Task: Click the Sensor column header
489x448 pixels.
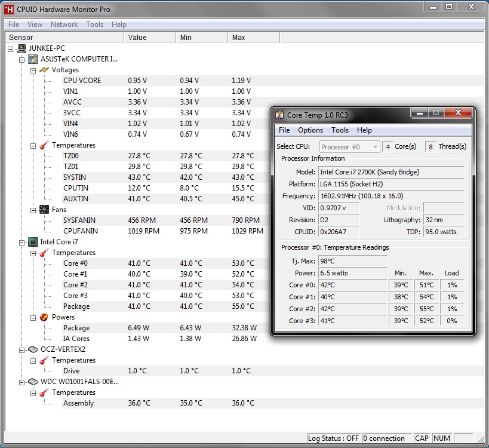Action: click(x=65, y=38)
